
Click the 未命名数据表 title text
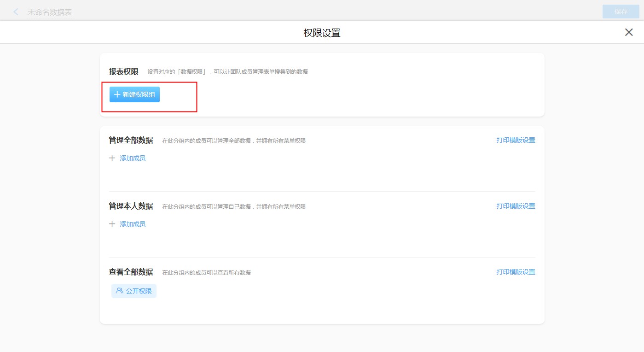click(x=50, y=12)
